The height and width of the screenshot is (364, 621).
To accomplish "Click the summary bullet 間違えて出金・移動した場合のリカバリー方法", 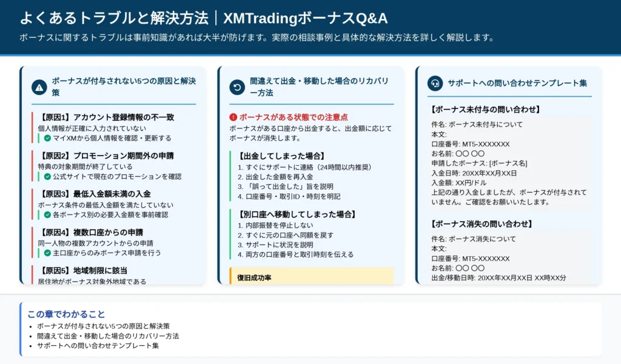I will pyautogui.click(x=108, y=336).
